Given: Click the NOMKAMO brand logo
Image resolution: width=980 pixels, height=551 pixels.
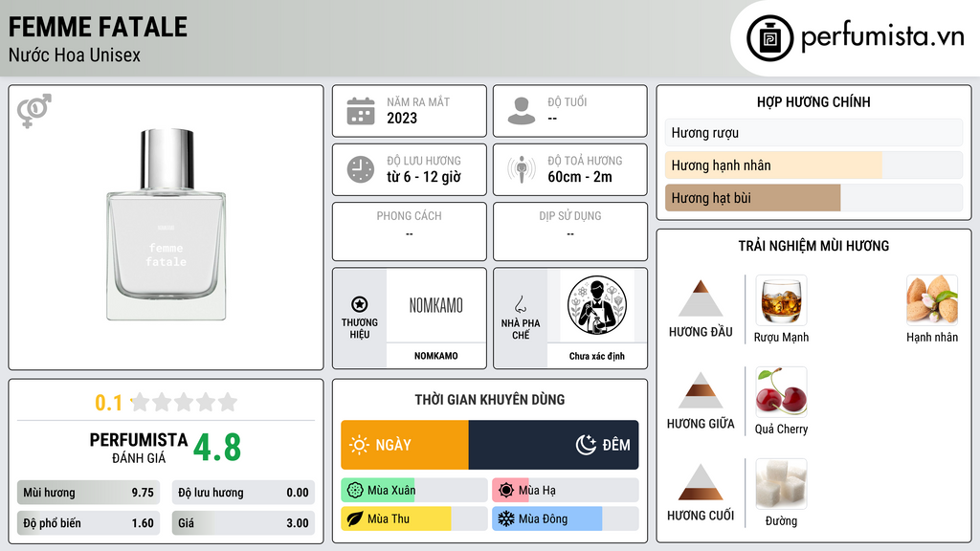Looking at the screenshot, I should point(435,305).
